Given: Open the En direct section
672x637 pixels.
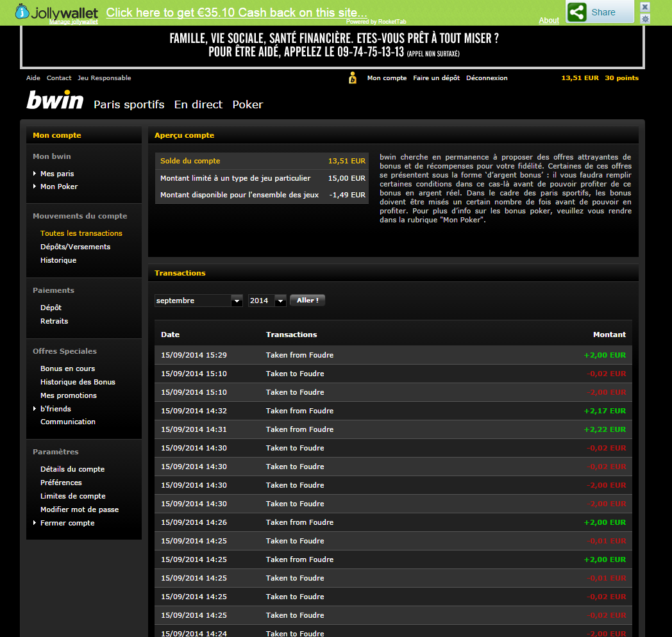Looking at the screenshot, I should tap(198, 104).
